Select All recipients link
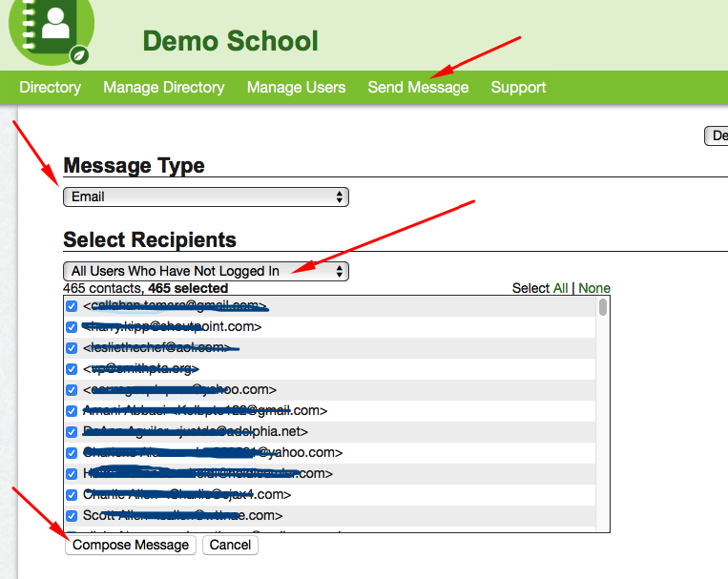728x579 pixels. click(560, 288)
